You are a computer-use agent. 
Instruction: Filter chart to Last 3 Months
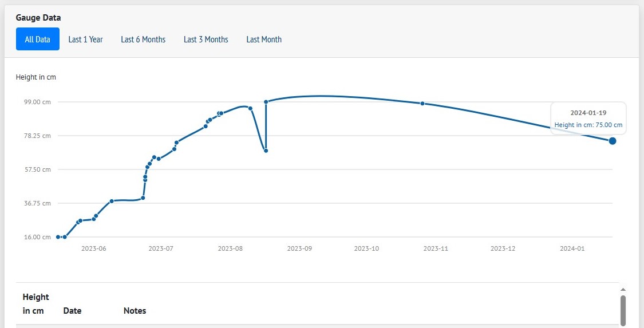(x=206, y=39)
